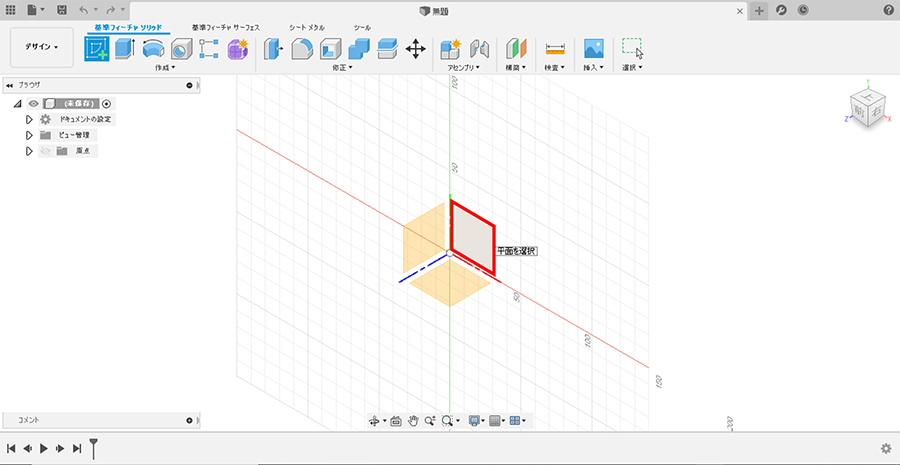Click the Undo arrow
Viewport: 900px width, 465px height.
pos(83,10)
